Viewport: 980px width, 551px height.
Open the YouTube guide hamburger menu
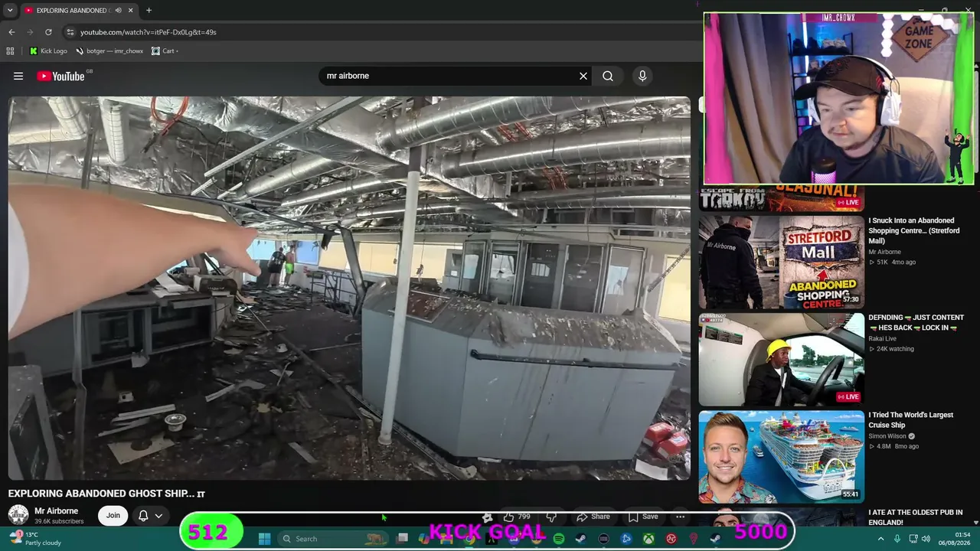(x=18, y=76)
